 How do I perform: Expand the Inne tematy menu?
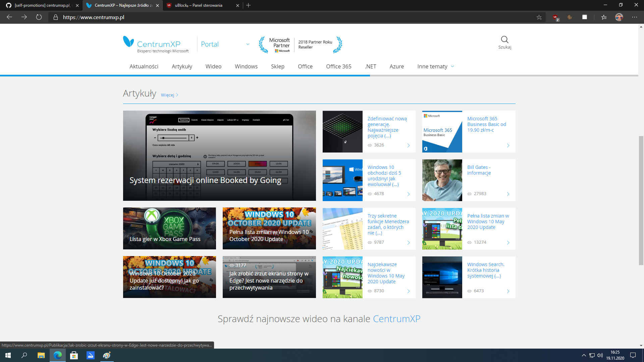(x=436, y=66)
